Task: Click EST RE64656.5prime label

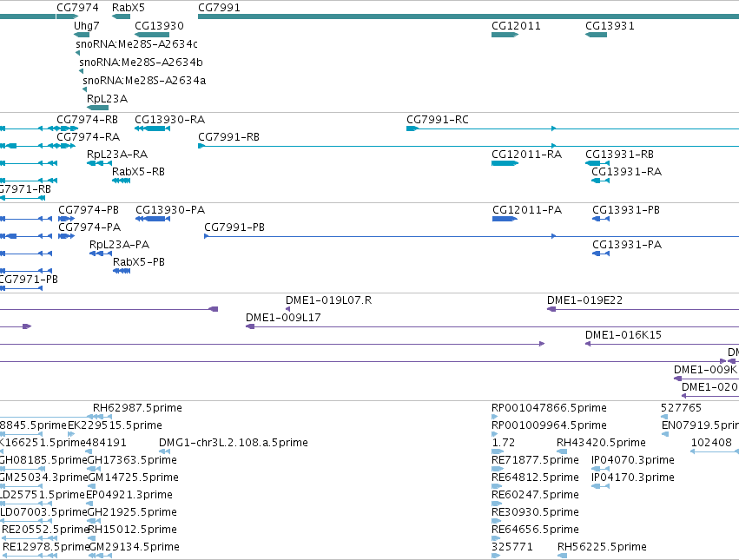Action: [x=535, y=530]
